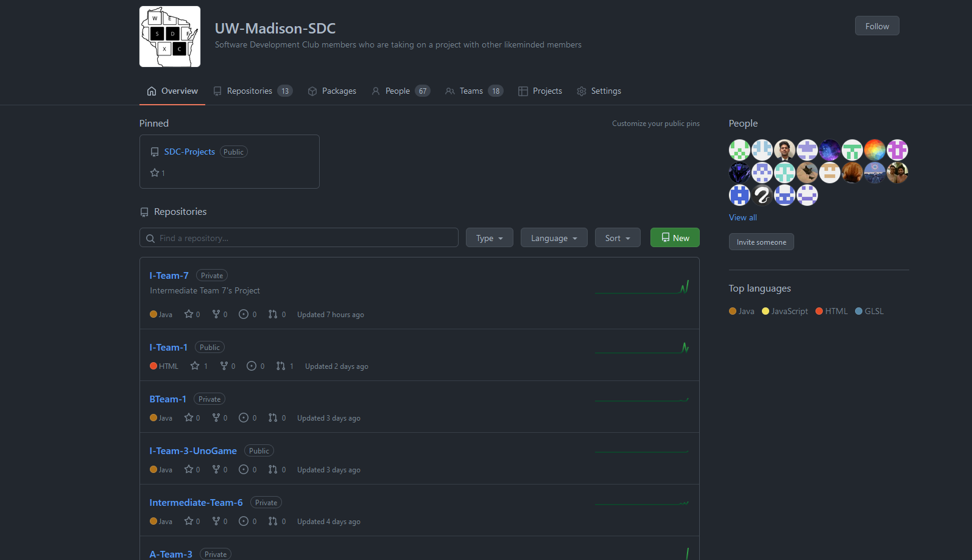This screenshot has width=972, height=560.
Task: Switch to the Teams tab
Action: point(474,91)
